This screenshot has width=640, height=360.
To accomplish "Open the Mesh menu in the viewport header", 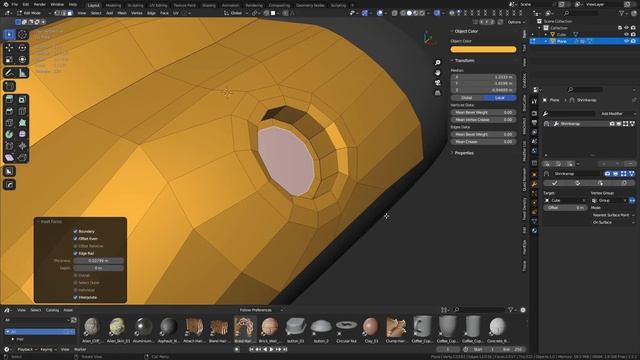I will pos(122,13).
